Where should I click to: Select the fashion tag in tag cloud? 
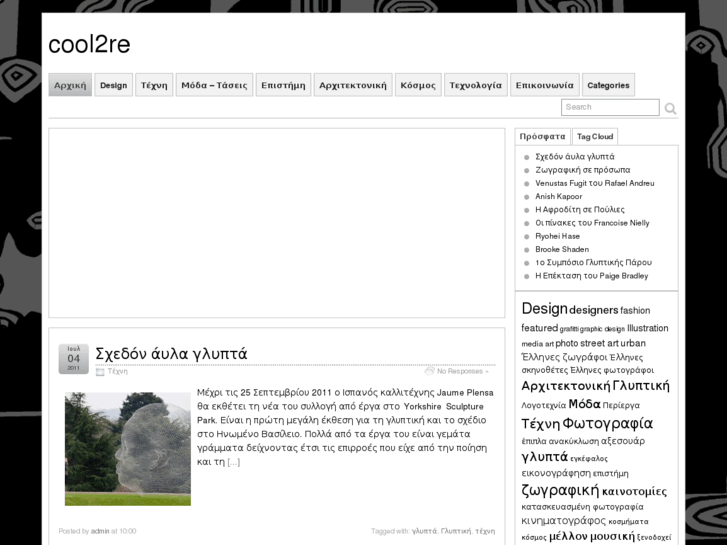[x=635, y=311]
